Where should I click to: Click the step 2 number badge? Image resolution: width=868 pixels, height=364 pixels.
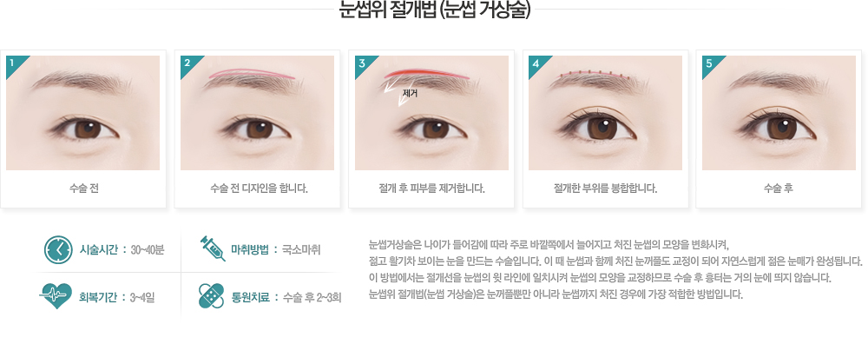(186, 62)
